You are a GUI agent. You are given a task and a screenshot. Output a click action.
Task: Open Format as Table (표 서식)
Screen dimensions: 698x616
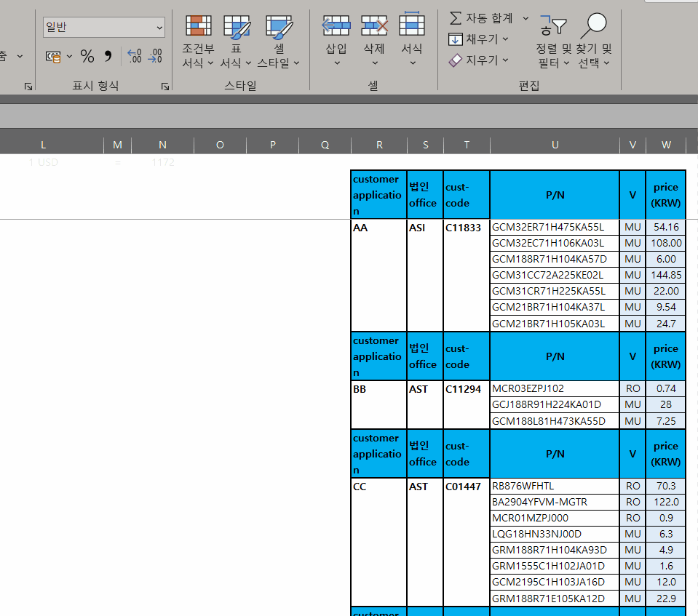coord(236,41)
